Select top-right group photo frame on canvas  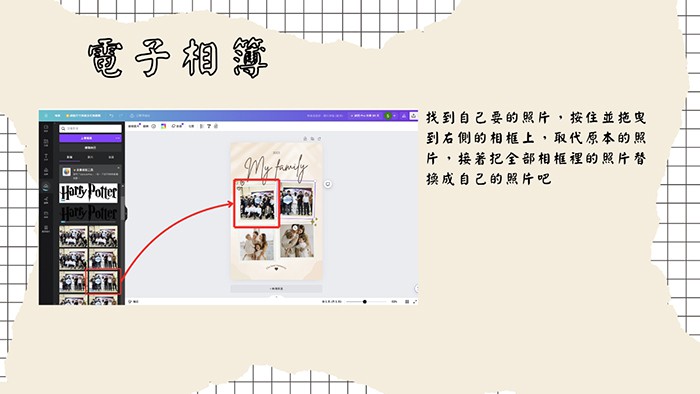[298, 200]
